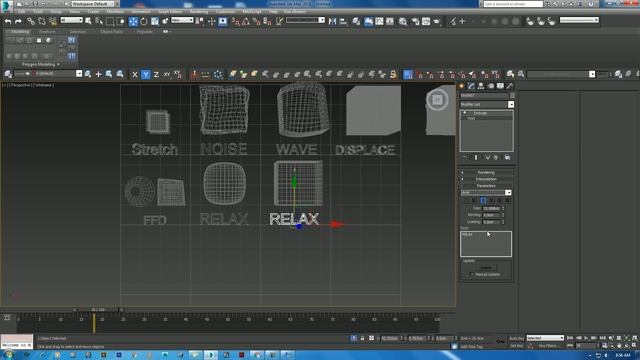The image size is (640, 360).
Task: Switch to the Modeling ribbon tab
Action: [x=20, y=31]
